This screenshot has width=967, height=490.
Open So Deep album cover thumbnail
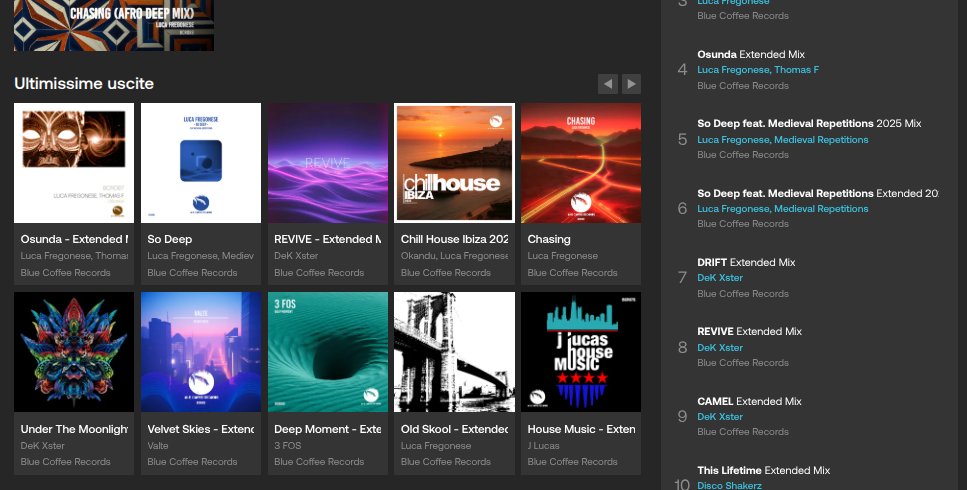(x=201, y=163)
